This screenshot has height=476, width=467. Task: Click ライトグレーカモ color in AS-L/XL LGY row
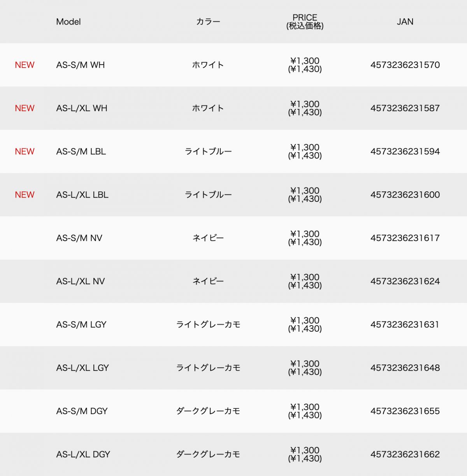click(208, 368)
